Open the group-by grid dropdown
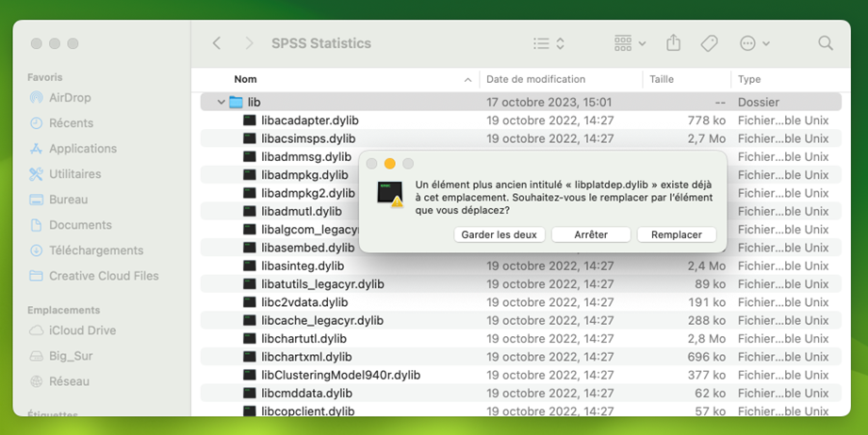The image size is (868, 435). [x=630, y=43]
